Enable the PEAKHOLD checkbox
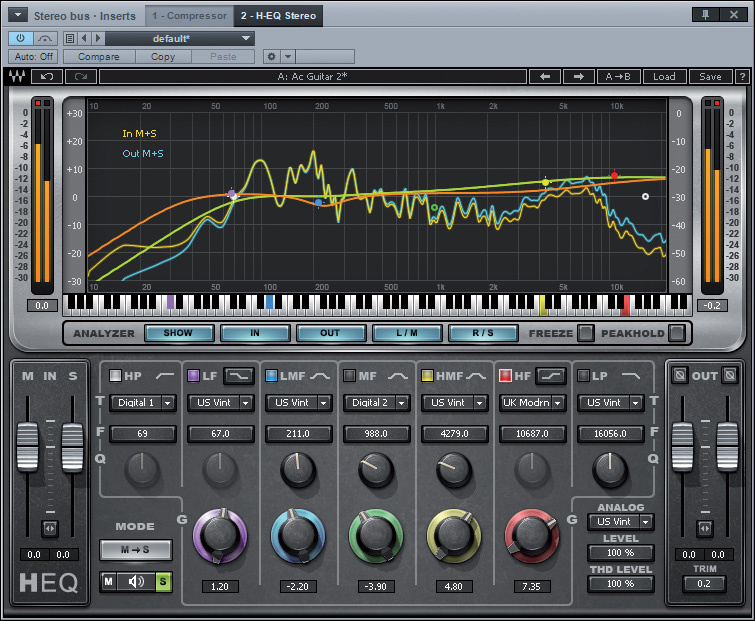The image size is (755, 621). (677, 333)
